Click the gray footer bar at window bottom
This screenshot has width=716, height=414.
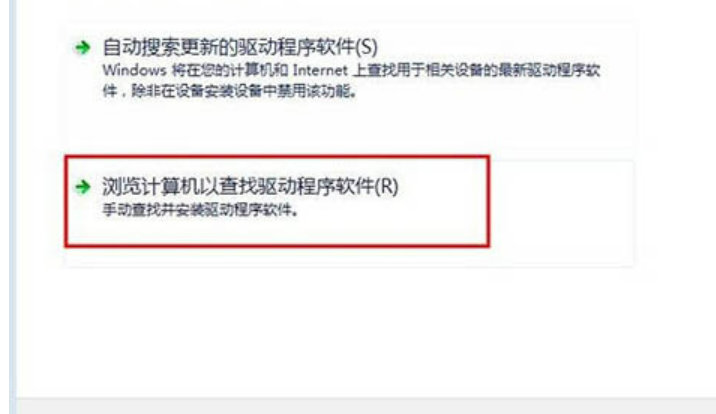(x=365, y=406)
